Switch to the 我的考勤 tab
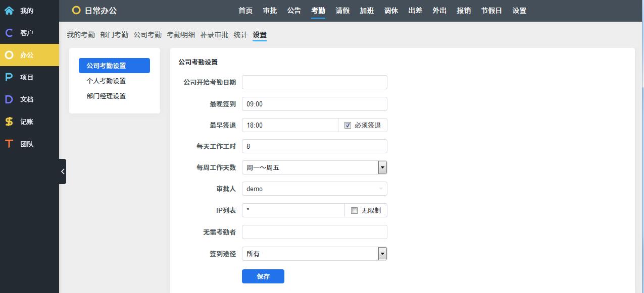Screen dimensions: 644x293 (x=81, y=35)
